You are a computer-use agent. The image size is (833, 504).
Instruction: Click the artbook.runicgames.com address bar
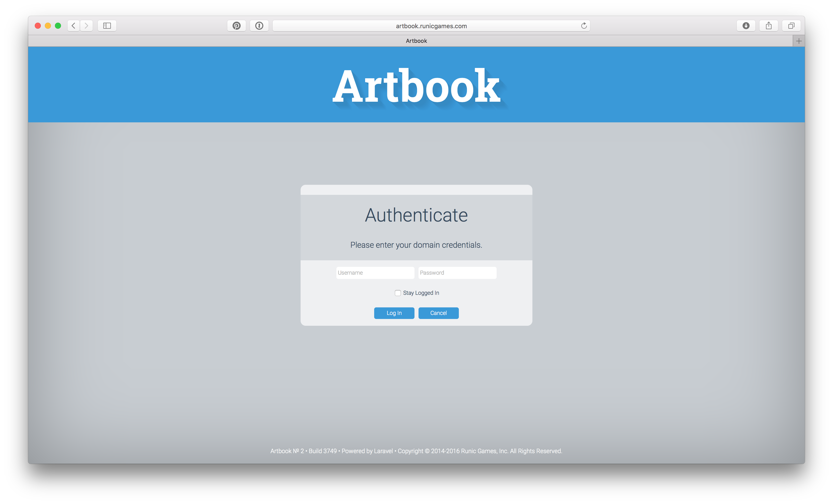431,26
